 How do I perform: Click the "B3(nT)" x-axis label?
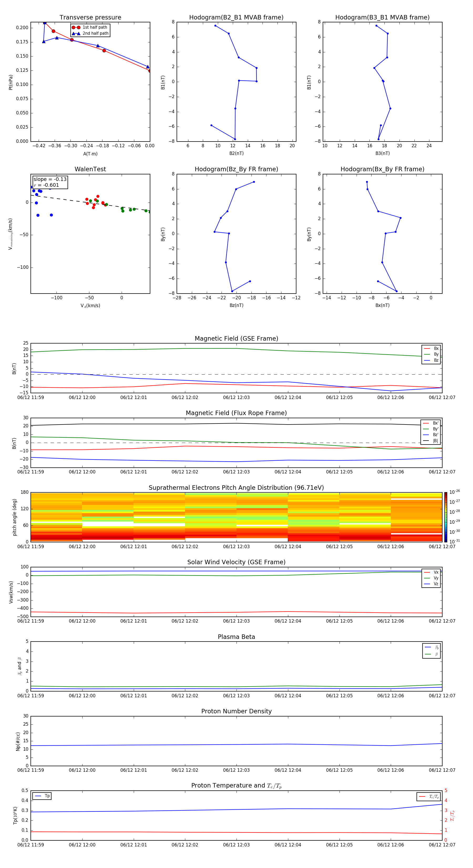coord(382,153)
